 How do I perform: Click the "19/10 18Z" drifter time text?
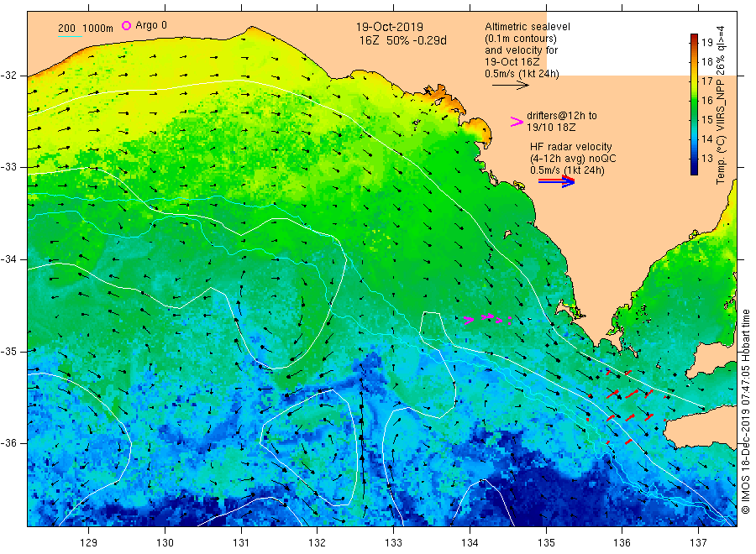(x=551, y=128)
